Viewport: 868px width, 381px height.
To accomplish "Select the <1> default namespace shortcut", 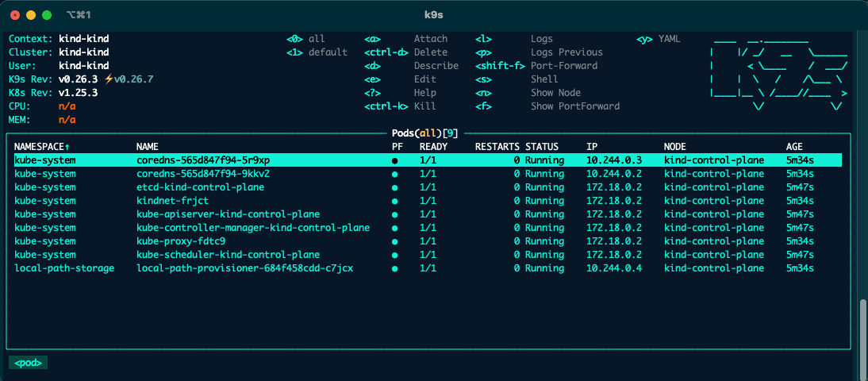I will [x=317, y=52].
